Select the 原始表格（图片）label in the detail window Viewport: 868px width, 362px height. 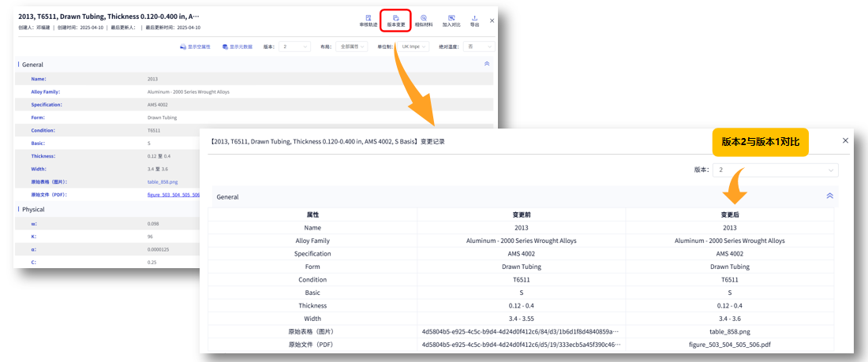pyautogui.click(x=49, y=181)
